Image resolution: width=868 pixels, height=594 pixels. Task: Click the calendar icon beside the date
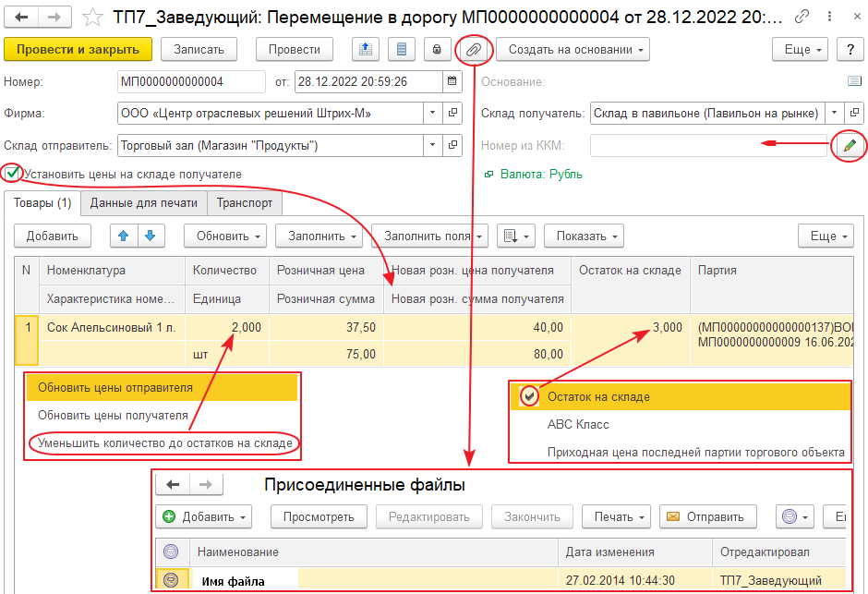(x=452, y=82)
